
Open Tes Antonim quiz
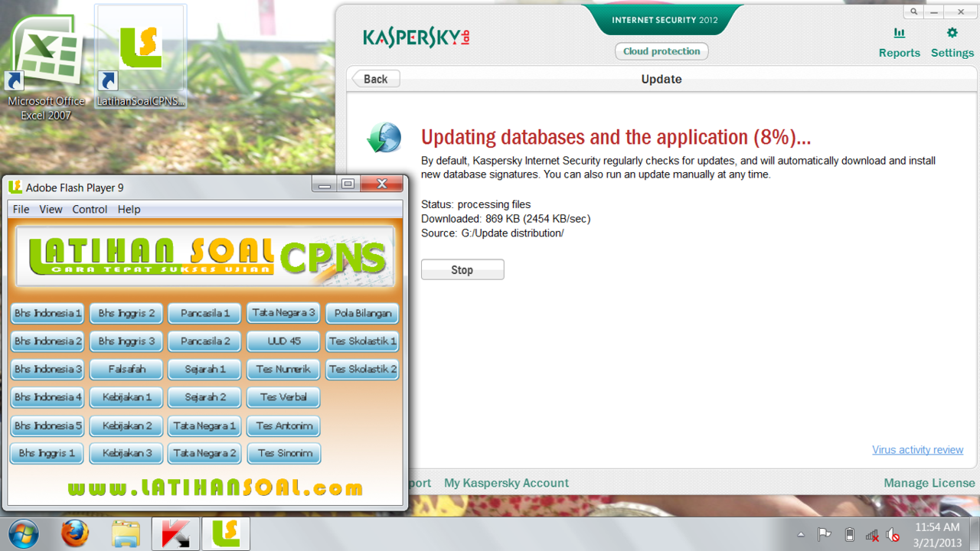(x=284, y=425)
